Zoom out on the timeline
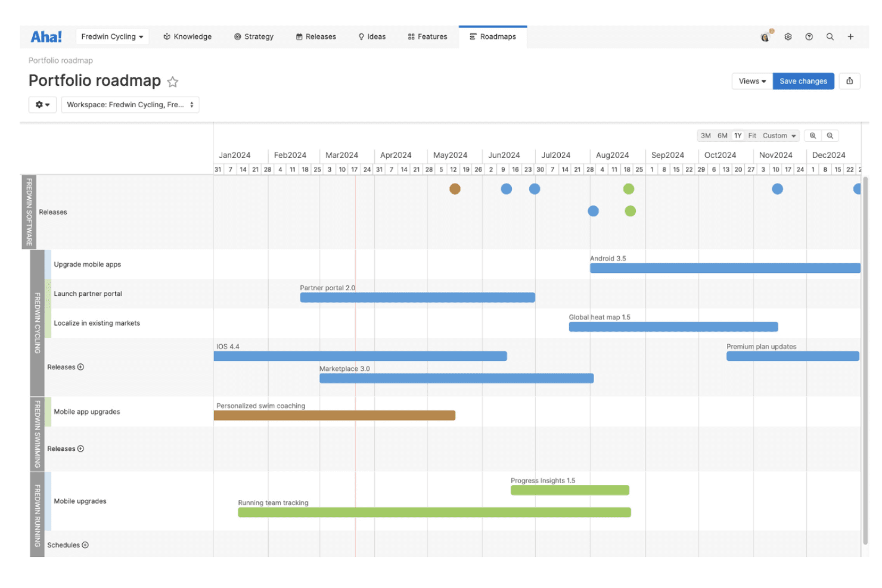882x588 pixels. (x=830, y=136)
